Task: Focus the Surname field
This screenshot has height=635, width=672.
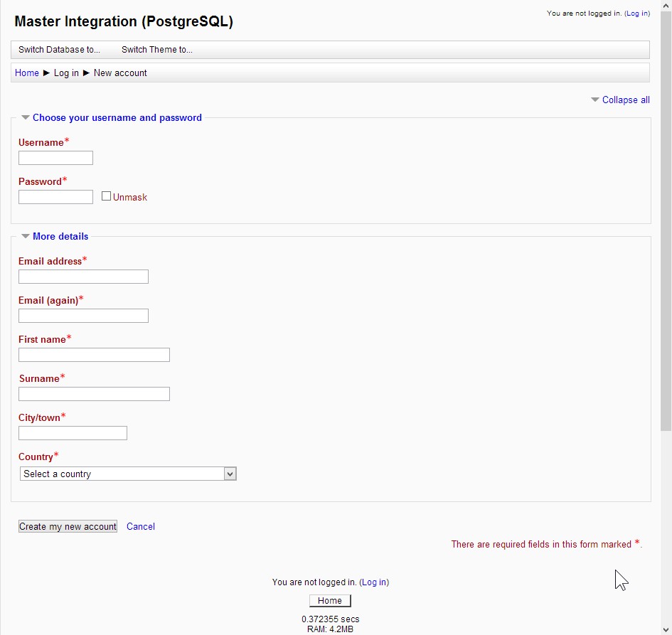Action: [x=95, y=394]
